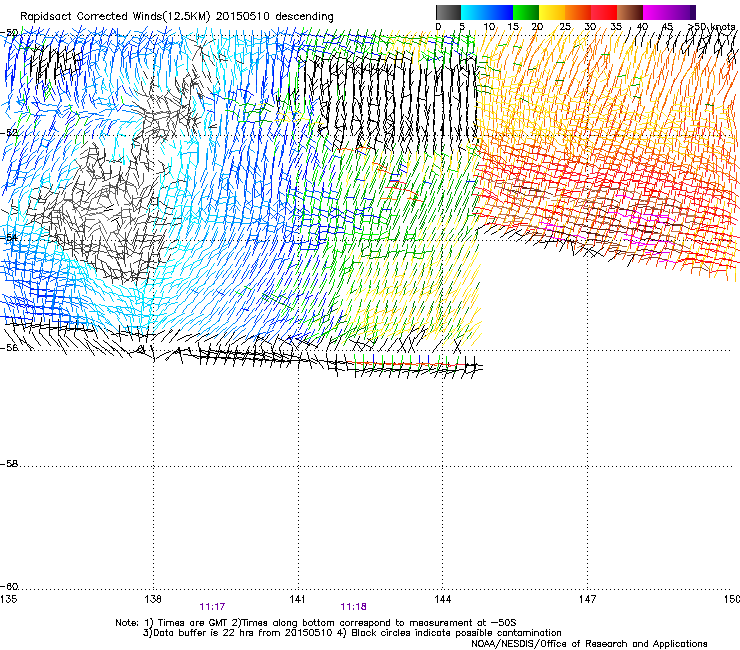Click the purple '11:18' swath time label
The height and width of the screenshot is (650, 740).
pyautogui.click(x=353, y=607)
